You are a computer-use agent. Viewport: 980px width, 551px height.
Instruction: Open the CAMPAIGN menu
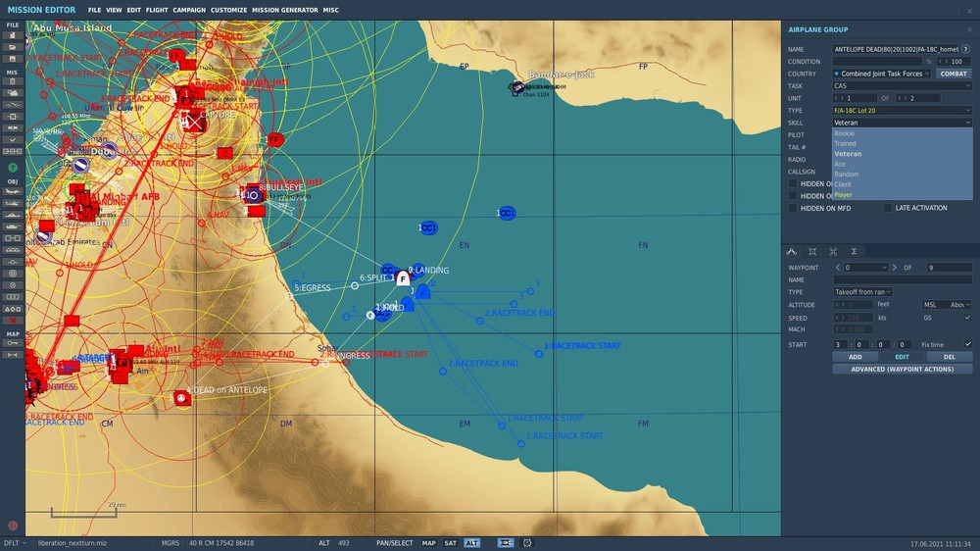[189, 10]
